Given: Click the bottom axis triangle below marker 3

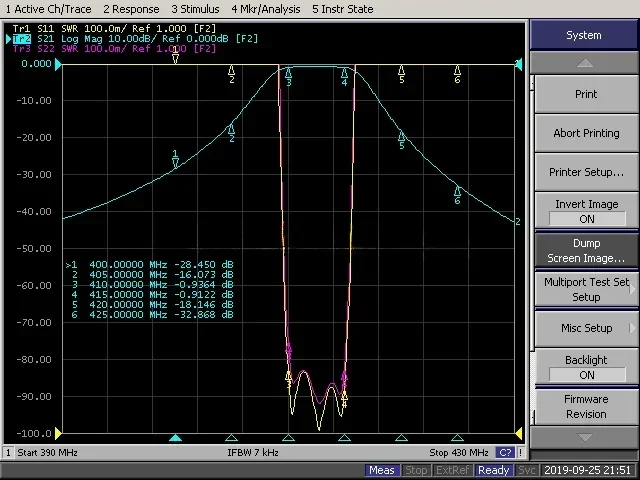Looking at the screenshot, I should click(289, 438).
